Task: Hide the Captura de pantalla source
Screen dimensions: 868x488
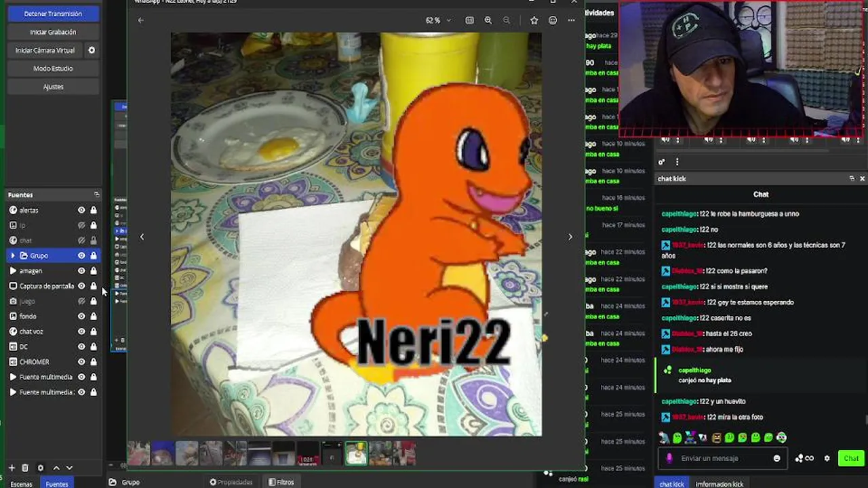Action: (x=81, y=286)
